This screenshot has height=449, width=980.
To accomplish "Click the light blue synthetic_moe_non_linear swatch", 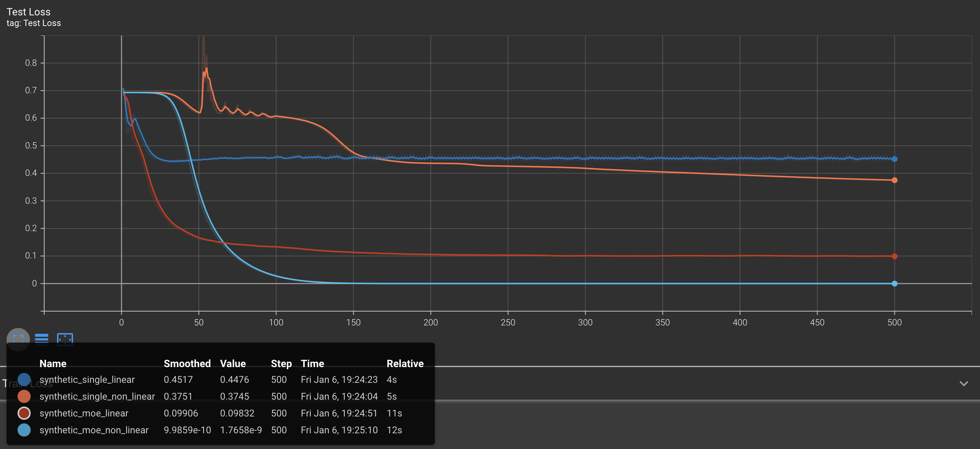I will (24, 430).
